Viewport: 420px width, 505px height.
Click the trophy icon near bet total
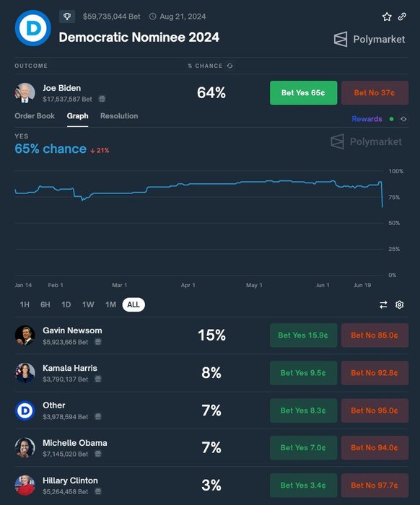tap(67, 17)
